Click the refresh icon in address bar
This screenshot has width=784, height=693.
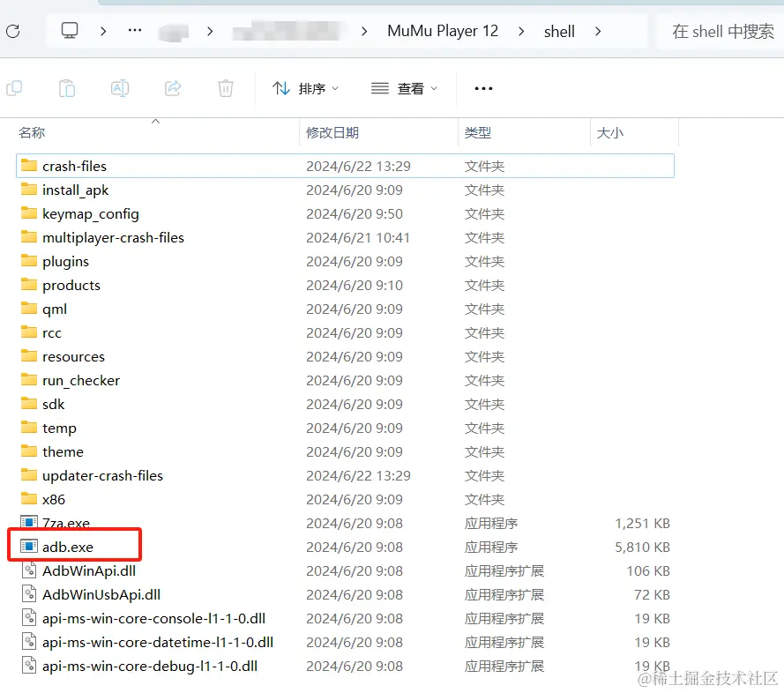click(x=13, y=32)
